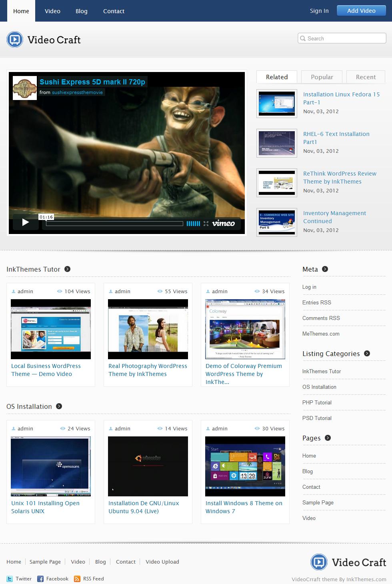Open the Video menu in top navigation

tap(52, 11)
